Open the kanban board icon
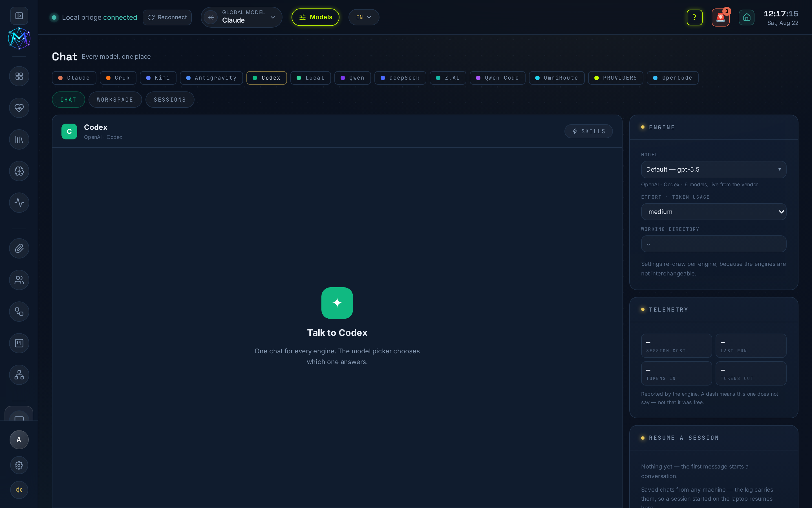This screenshot has height=508, width=812. pos(19,343)
